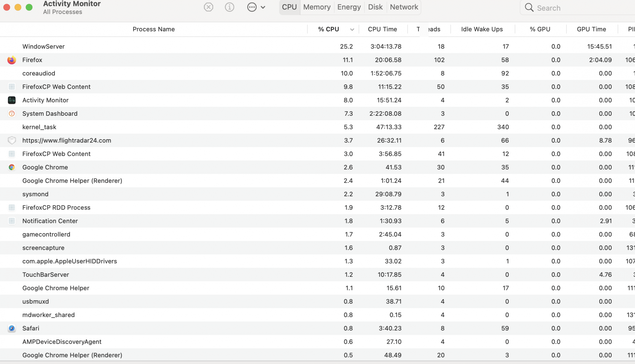The height and width of the screenshot is (364, 635).
Task: Click the Safari browser icon
Action: point(12,328)
